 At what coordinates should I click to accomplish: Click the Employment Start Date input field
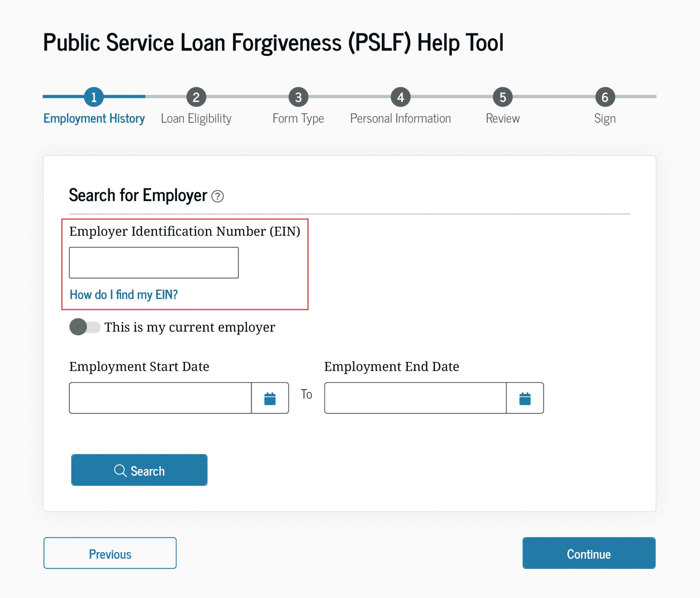159,398
